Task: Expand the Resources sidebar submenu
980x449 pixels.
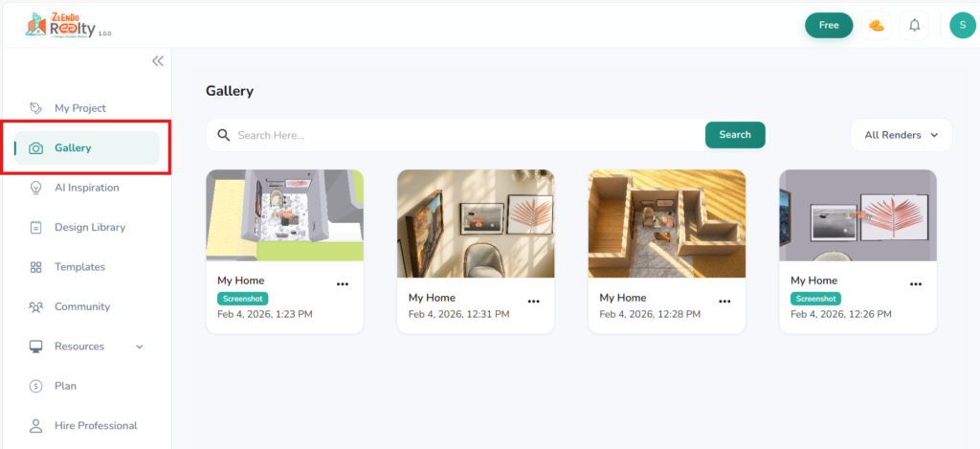Action: tap(139, 347)
